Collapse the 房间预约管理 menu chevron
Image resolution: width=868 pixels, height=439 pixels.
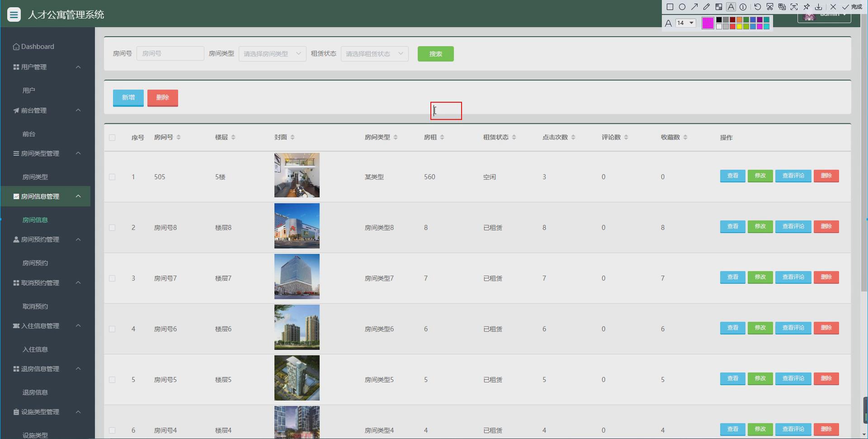(78, 239)
